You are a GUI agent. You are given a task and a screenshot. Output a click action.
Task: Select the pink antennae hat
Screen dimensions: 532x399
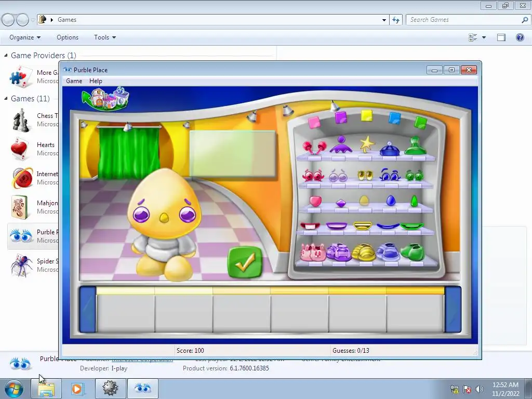point(314,148)
